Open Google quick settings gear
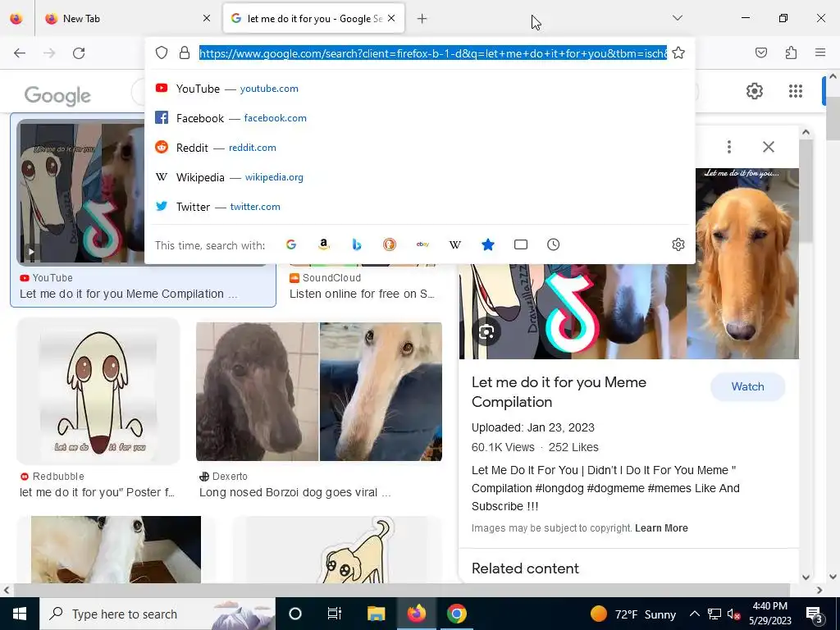 point(755,91)
